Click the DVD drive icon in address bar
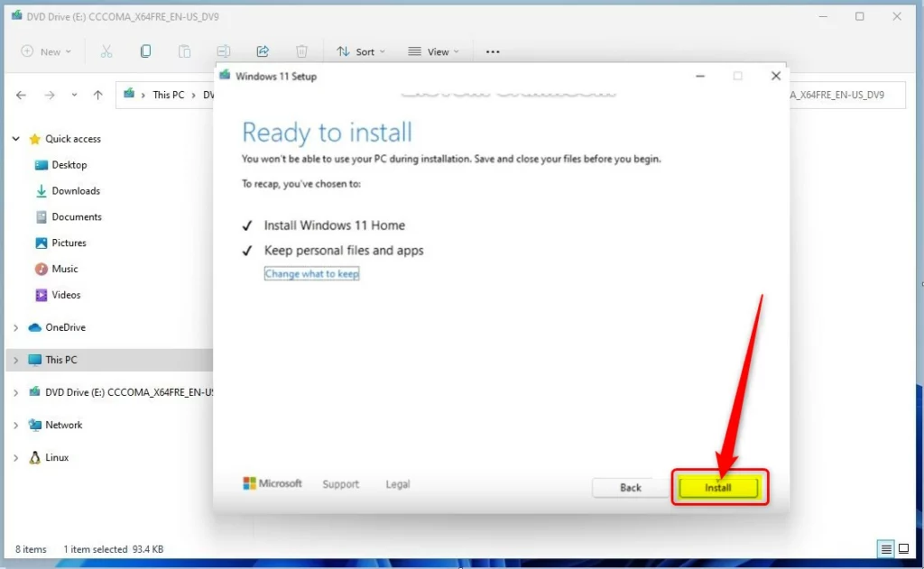Screen dimensions: 924x569 coord(128,95)
